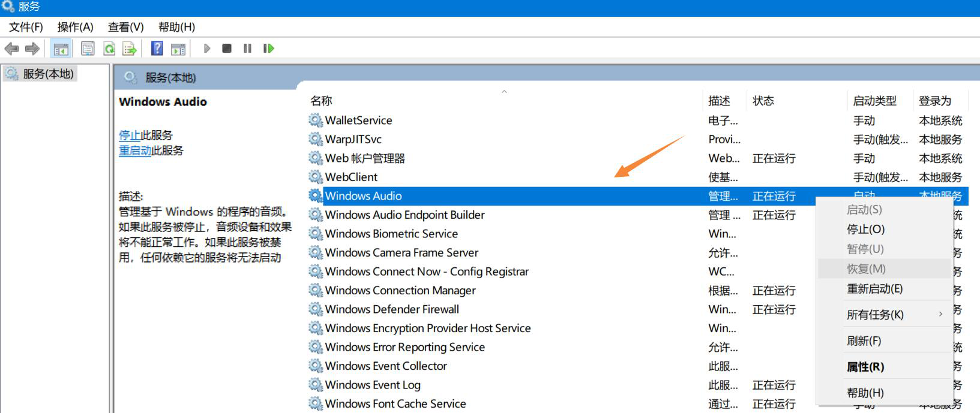Viewport: 980px width, 413px height.
Task: Click the Restart Service toolbar icon
Action: (268, 49)
